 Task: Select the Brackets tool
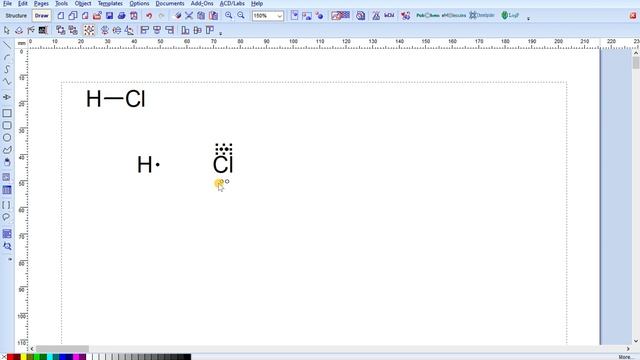7,205
